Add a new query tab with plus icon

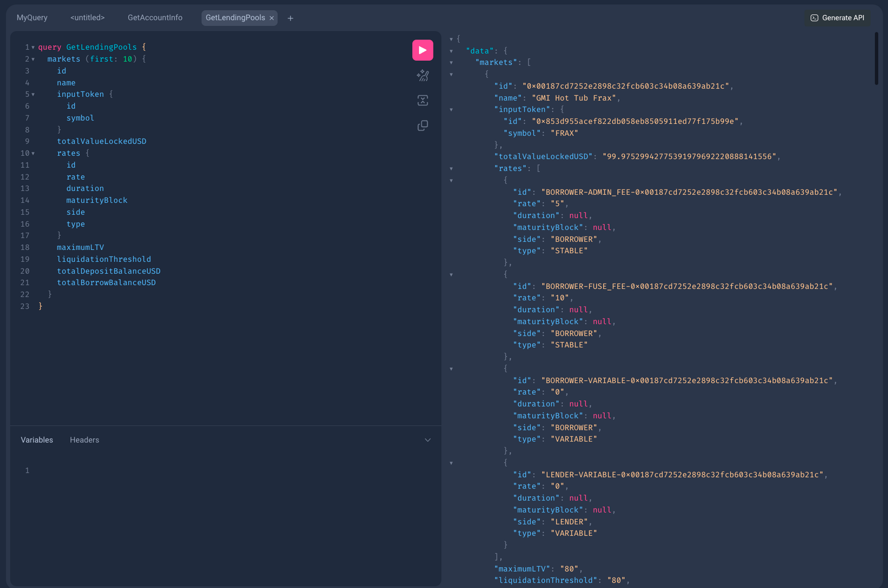290,18
